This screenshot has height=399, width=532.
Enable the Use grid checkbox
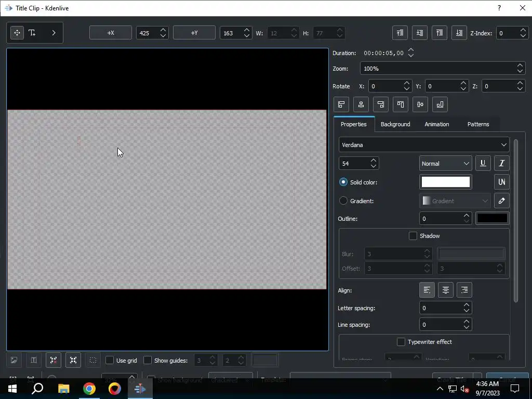110,361
